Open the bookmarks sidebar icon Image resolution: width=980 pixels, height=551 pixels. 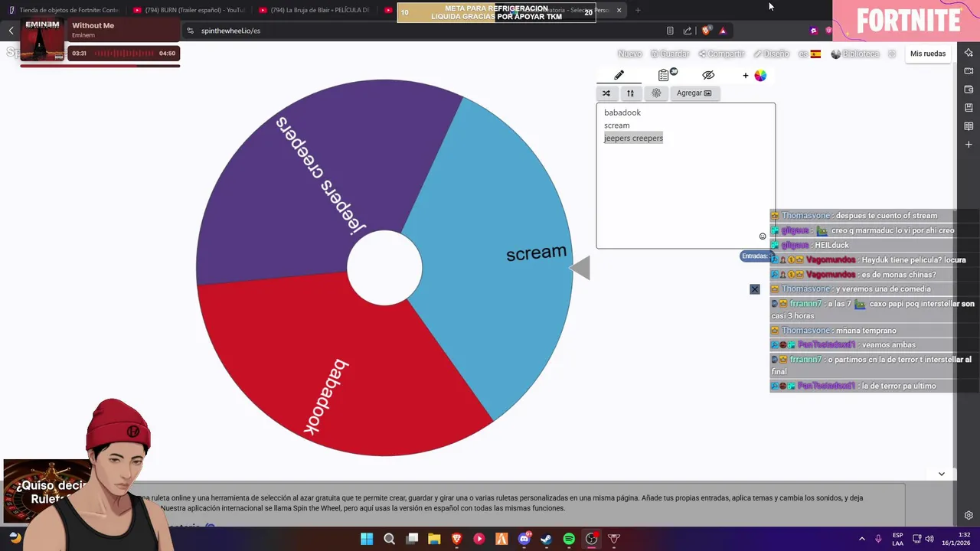[969, 108]
